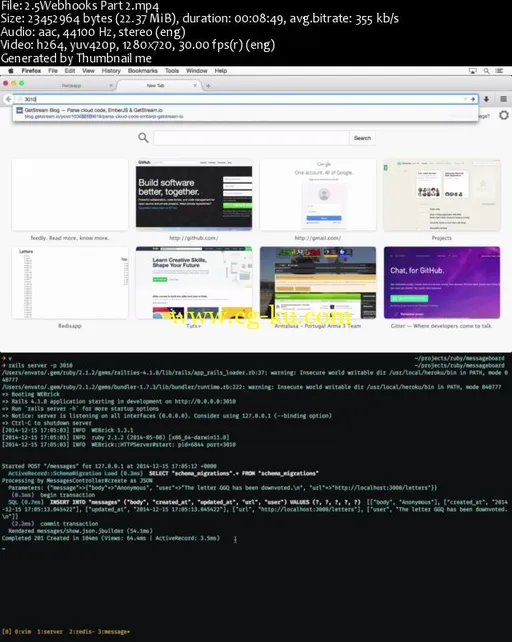This screenshot has height=642, width=512.
Task: Open the Window menu
Action: pos(197,71)
